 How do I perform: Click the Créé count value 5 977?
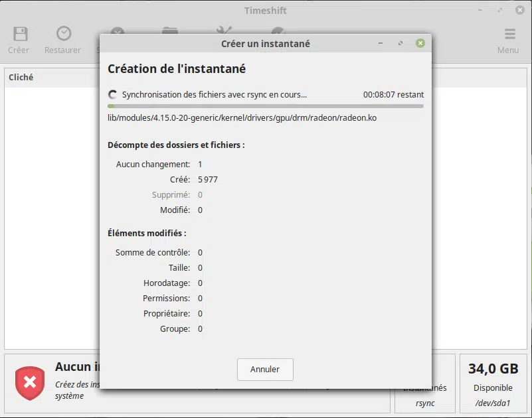[208, 180]
